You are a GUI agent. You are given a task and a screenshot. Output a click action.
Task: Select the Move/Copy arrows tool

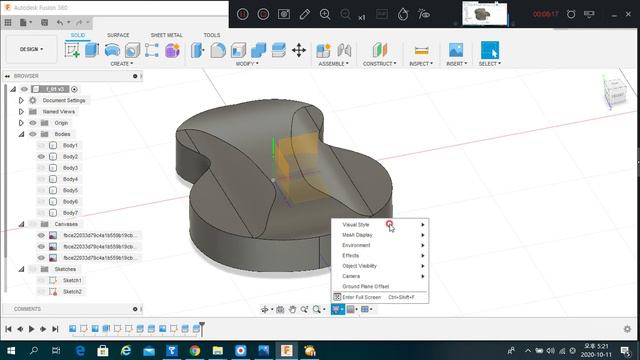tap(299, 50)
